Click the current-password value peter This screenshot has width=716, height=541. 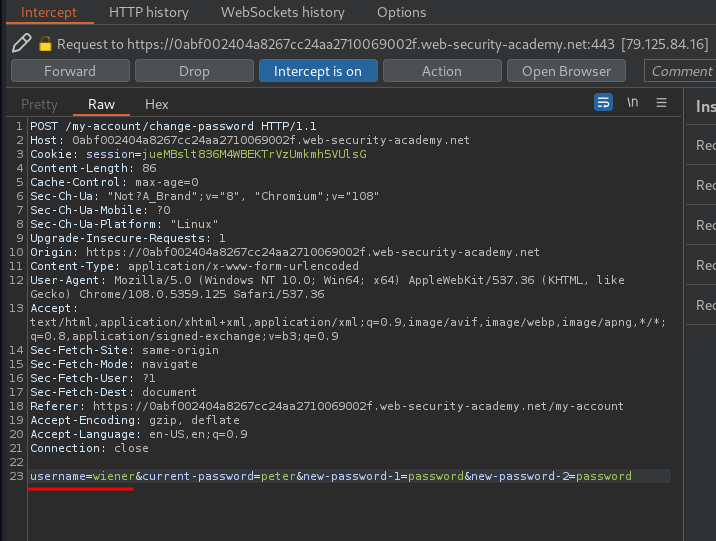279,476
